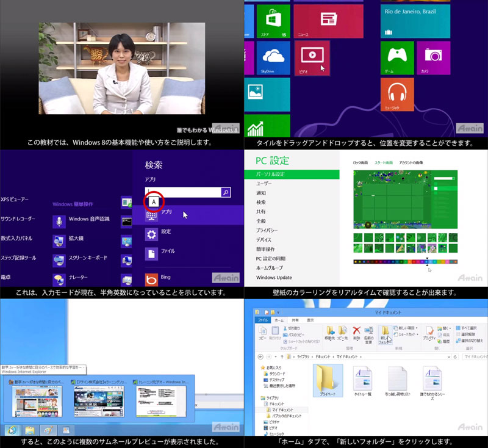This screenshot has width=488, height=448.
Task: Click すべて選択 in the ribbon
Action: (469, 327)
